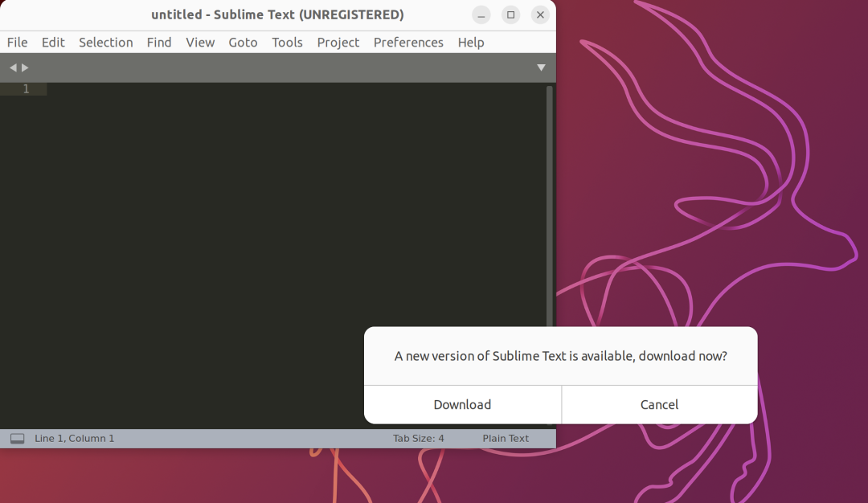Go to next tab with right arrow
Viewport: 868px width, 503px height.
pyautogui.click(x=25, y=67)
